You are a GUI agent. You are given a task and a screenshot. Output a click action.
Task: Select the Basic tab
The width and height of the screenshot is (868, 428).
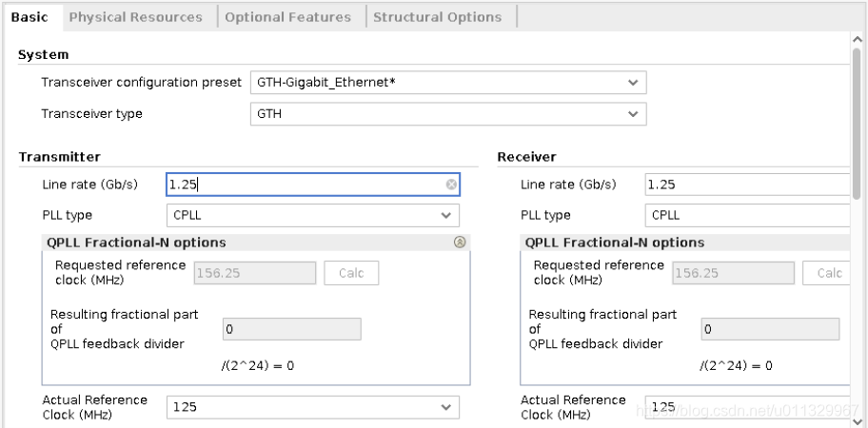[30, 17]
